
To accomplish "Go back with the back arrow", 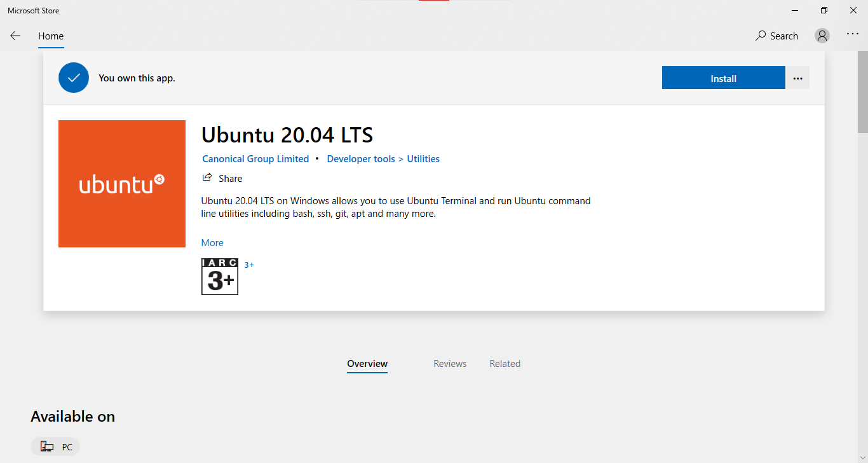I will (x=15, y=36).
